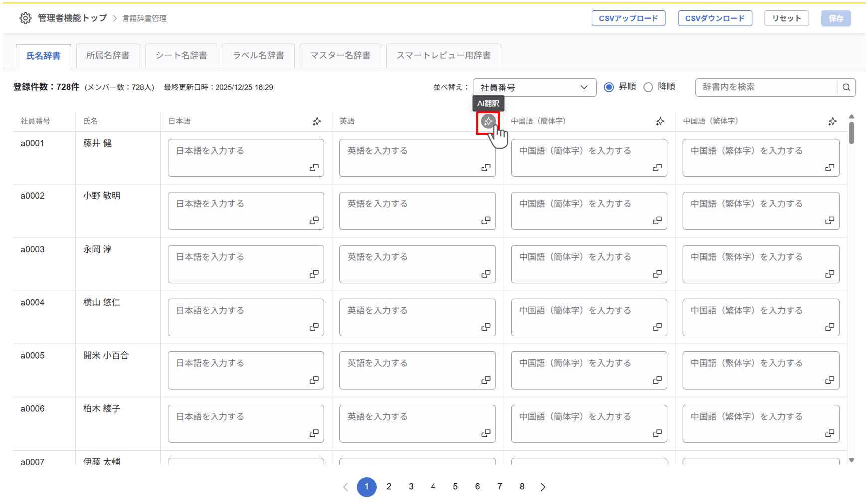Click the settings gear icon in breadcrumb

[x=25, y=18]
